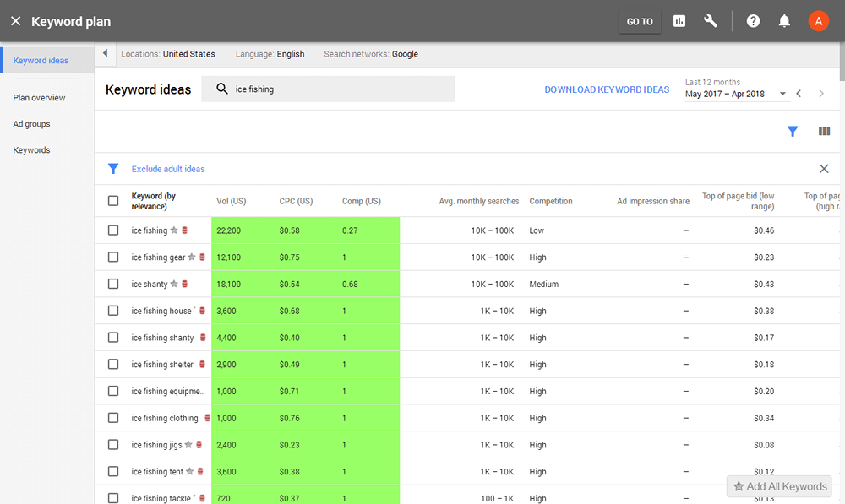Check the ice fishing gear checkbox
Viewport: 845px width, 504px height.
click(x=113, y=257)
